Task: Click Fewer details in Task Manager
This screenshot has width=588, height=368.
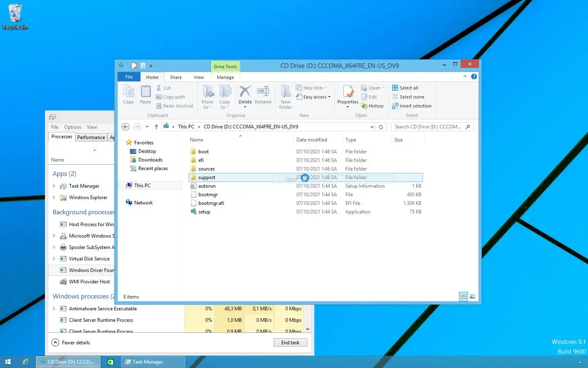Action: click(x=71, y=343)
